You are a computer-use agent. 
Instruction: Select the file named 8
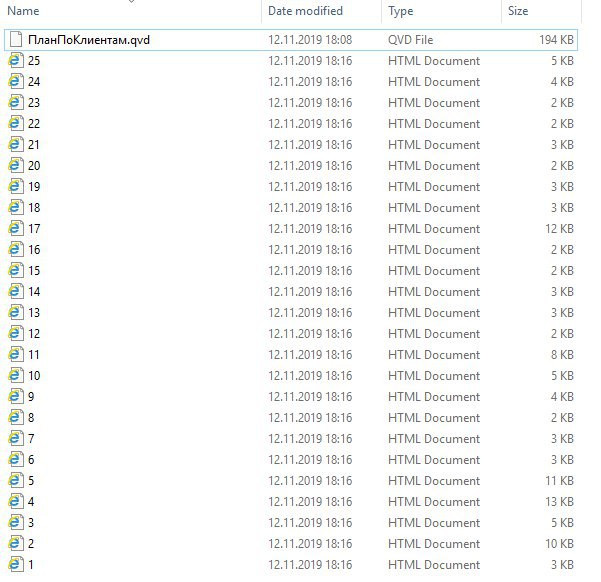click(x=31, y=418)
